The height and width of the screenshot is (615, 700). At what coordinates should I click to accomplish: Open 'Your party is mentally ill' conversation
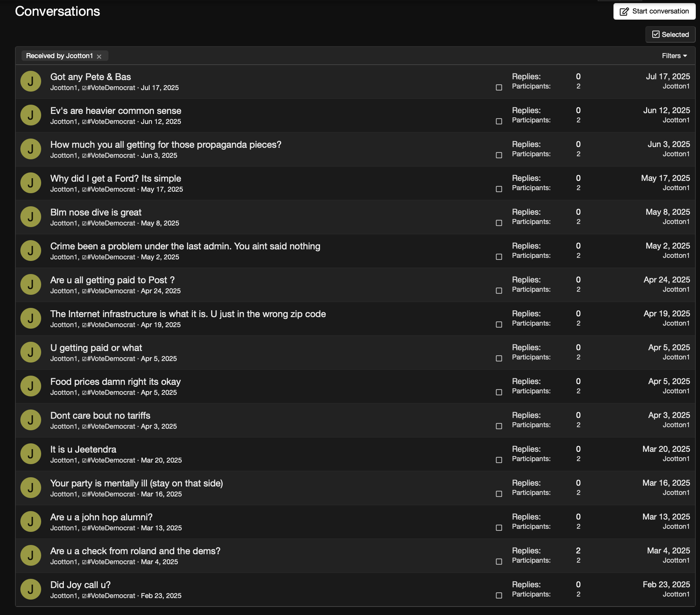click(x=137, y=483)
